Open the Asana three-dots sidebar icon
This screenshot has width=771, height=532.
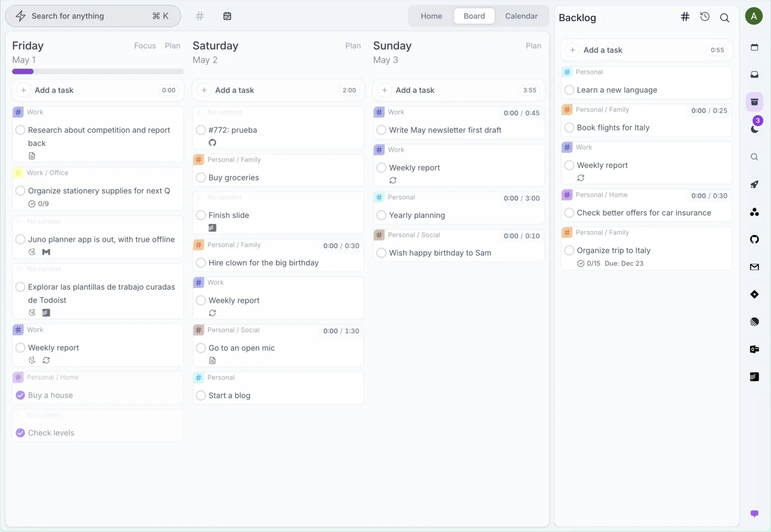click(x=755, y=212)
